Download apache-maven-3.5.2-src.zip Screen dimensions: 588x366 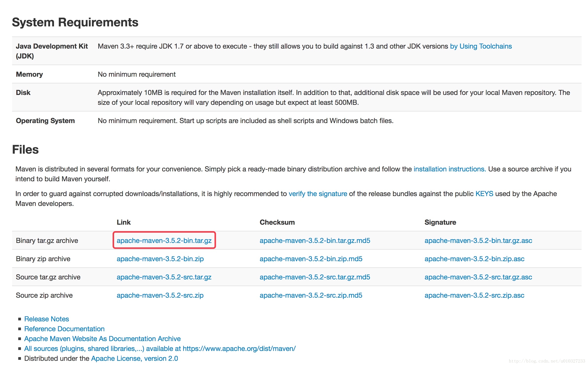[x=160, y=295]
